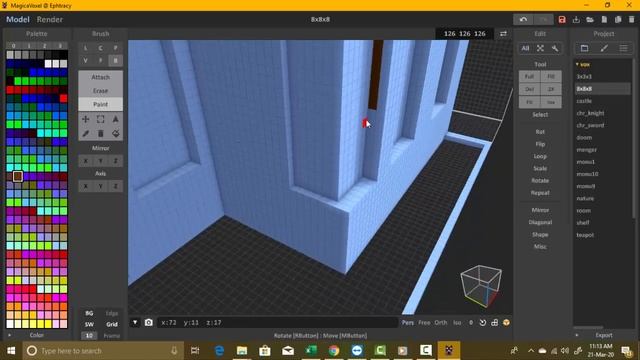Expand the Select section in Edit panel
Viewport: 640px width, 360px height.
coord(540,115)
